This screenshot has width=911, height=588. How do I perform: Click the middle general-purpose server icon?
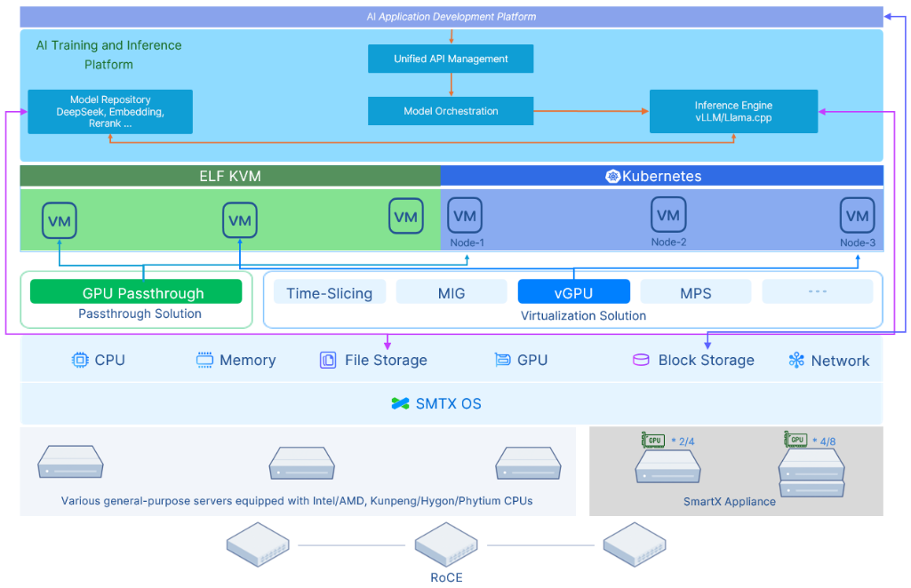301,463
